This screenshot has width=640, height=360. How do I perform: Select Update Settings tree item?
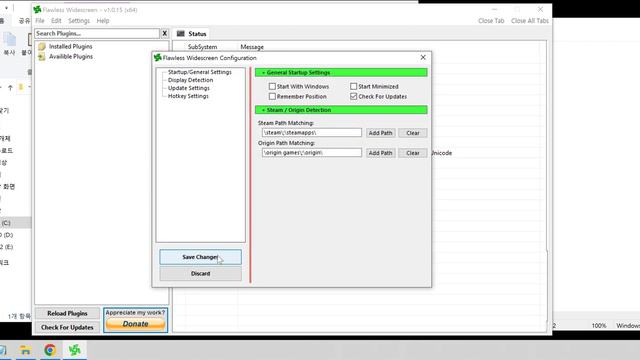(x=189, y=88)
